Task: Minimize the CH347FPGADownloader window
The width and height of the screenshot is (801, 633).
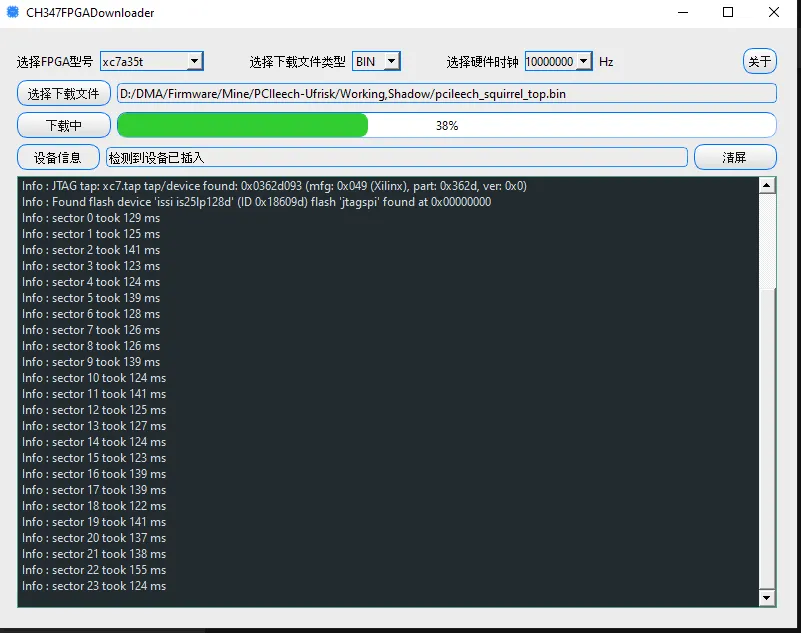Action: point(681,13)
